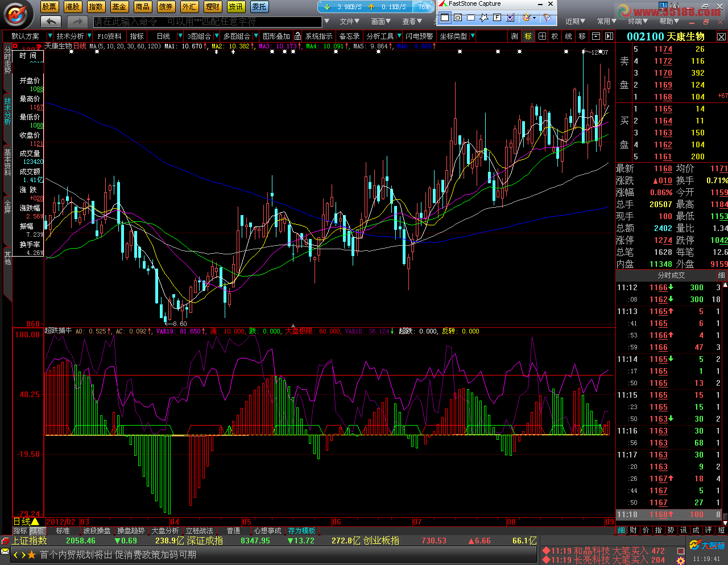Toggle the 权 ex-rights button

pos(555,36)
